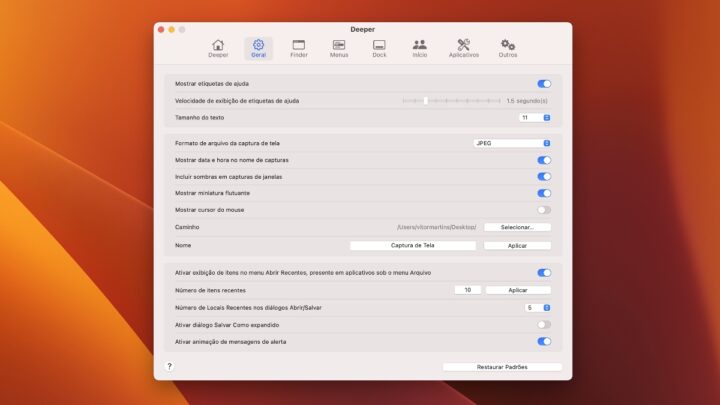Minimize the Deeper window using the yellow button
Viewport: 720px width, 405px height.
171,29
